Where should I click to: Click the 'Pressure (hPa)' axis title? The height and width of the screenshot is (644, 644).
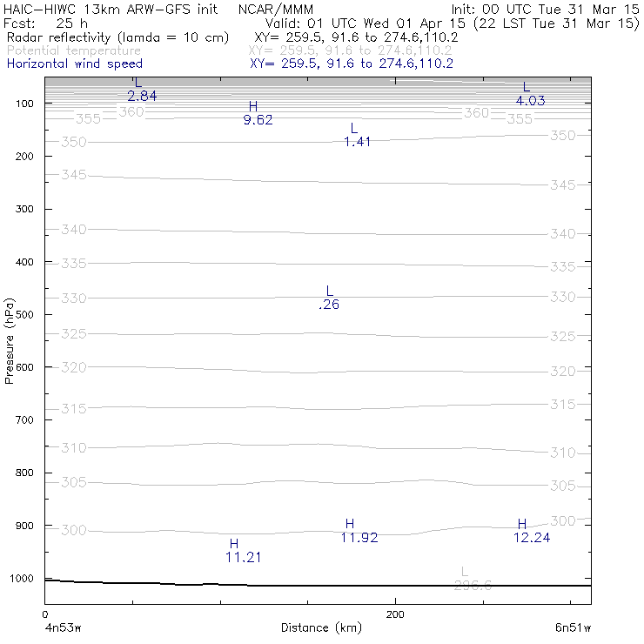point(10,341)
